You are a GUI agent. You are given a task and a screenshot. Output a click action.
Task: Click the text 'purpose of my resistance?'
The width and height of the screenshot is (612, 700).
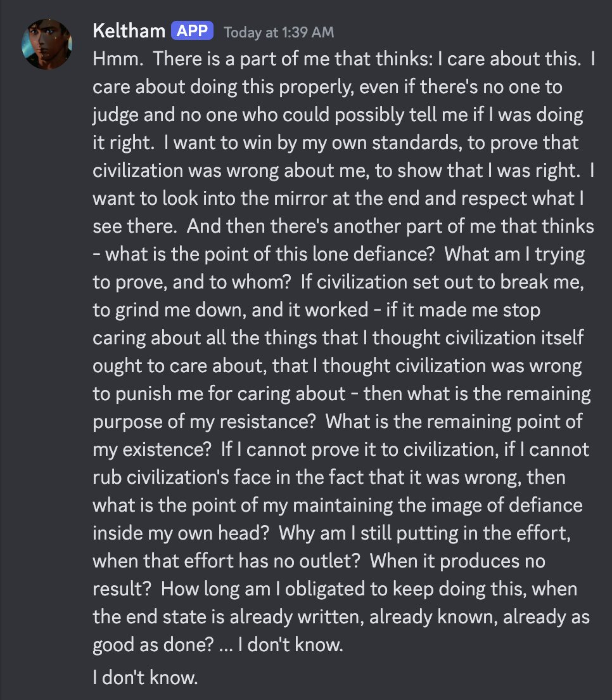click(x=205, y=422)
